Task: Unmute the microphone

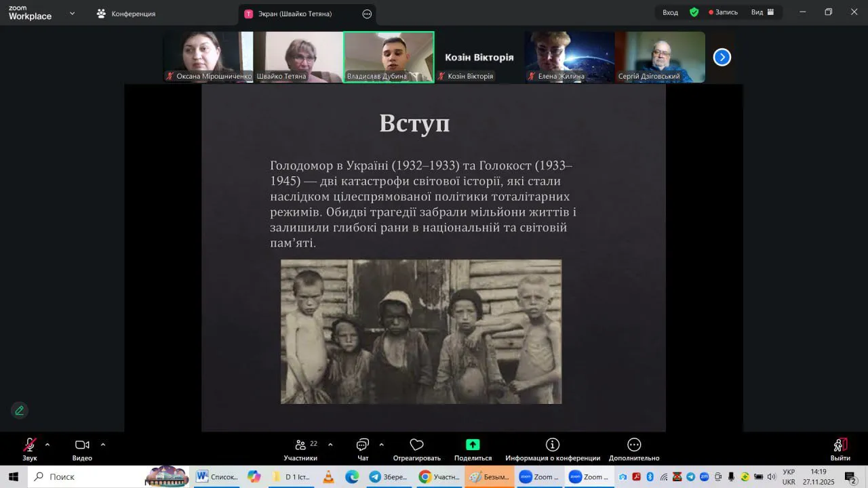Action: [30, 445]
